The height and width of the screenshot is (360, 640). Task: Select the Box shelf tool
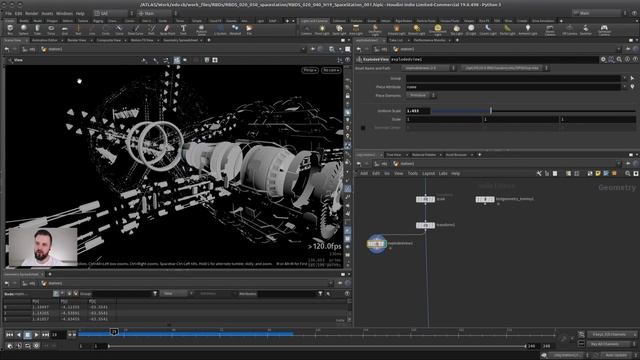coord(10,29)
